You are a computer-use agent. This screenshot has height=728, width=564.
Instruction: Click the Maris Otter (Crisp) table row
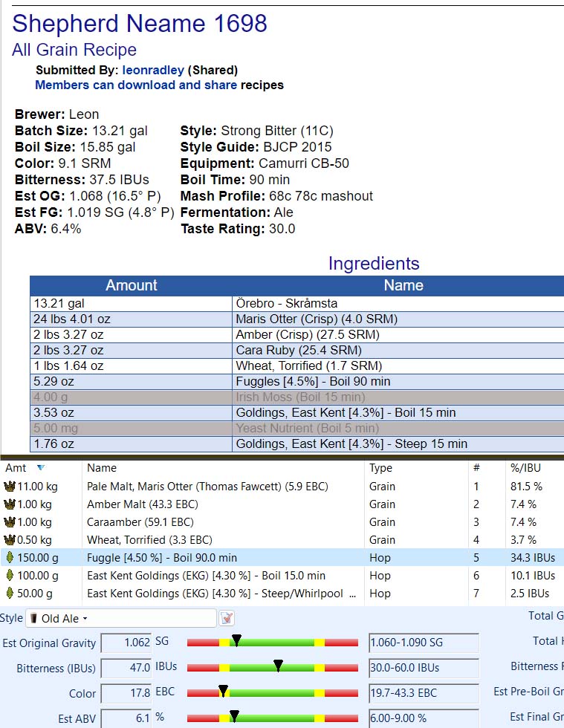(x=297, y=319)
